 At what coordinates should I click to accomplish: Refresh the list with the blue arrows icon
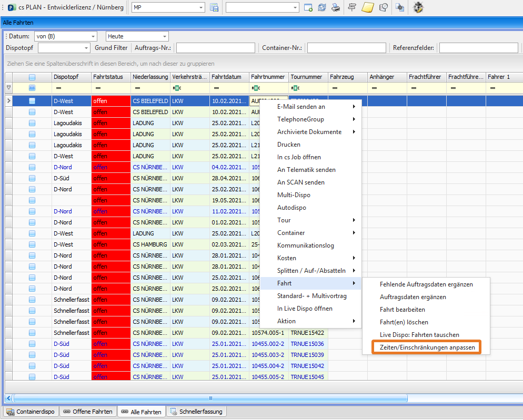click(322, 7)
